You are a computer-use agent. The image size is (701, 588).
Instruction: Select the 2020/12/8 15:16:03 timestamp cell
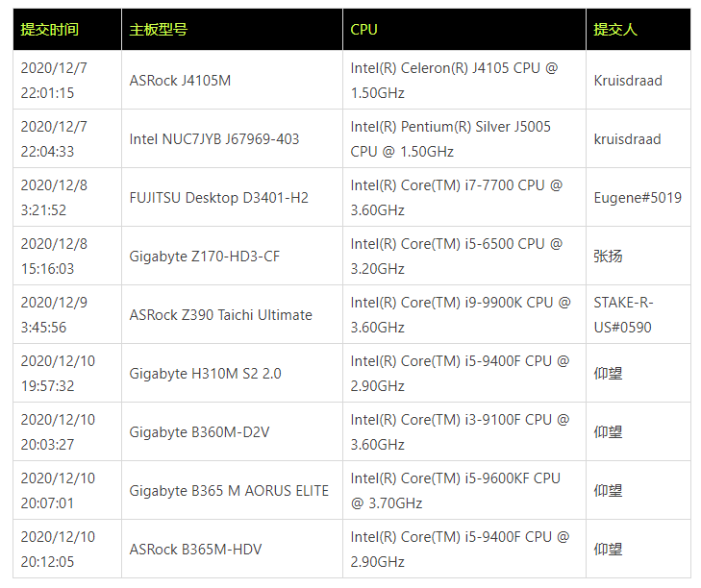67,256
